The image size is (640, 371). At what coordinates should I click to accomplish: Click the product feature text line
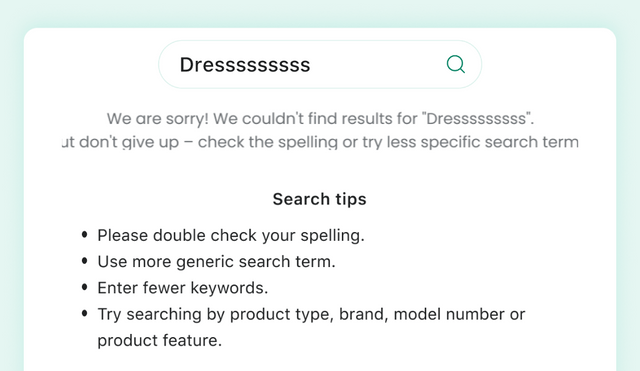(160, 340)
